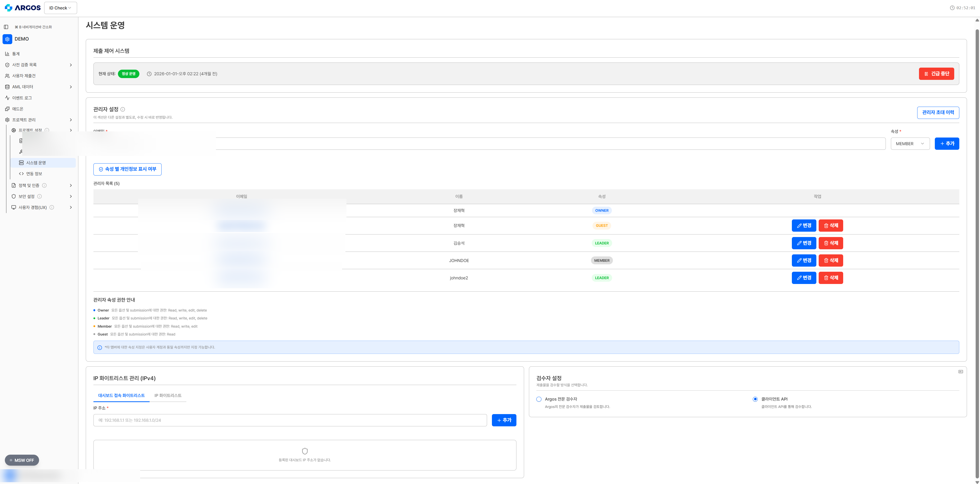Click the info icon next to 프로젝트 설정
The height and width of the screenshot is (484, 980).
coord(47,130)
